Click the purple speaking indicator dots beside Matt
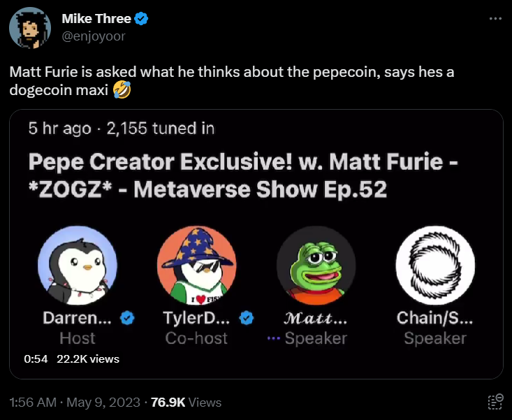 (272, 339)
